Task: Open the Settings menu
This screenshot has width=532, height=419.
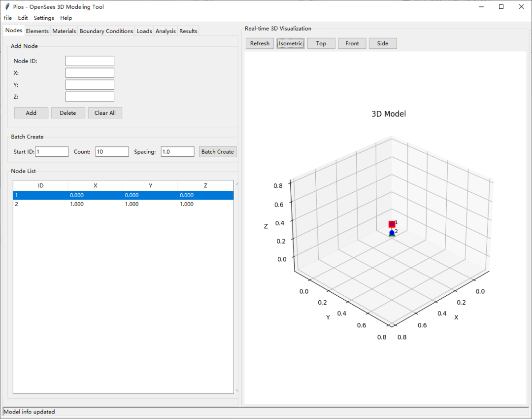Action: [44, 18]
